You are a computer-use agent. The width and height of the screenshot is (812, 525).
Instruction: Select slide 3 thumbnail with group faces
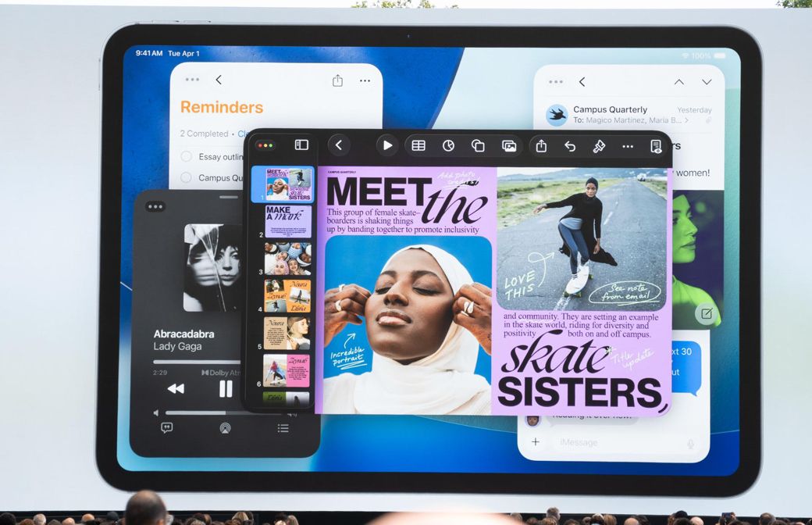pyautogui.click(x=288, y=259)
